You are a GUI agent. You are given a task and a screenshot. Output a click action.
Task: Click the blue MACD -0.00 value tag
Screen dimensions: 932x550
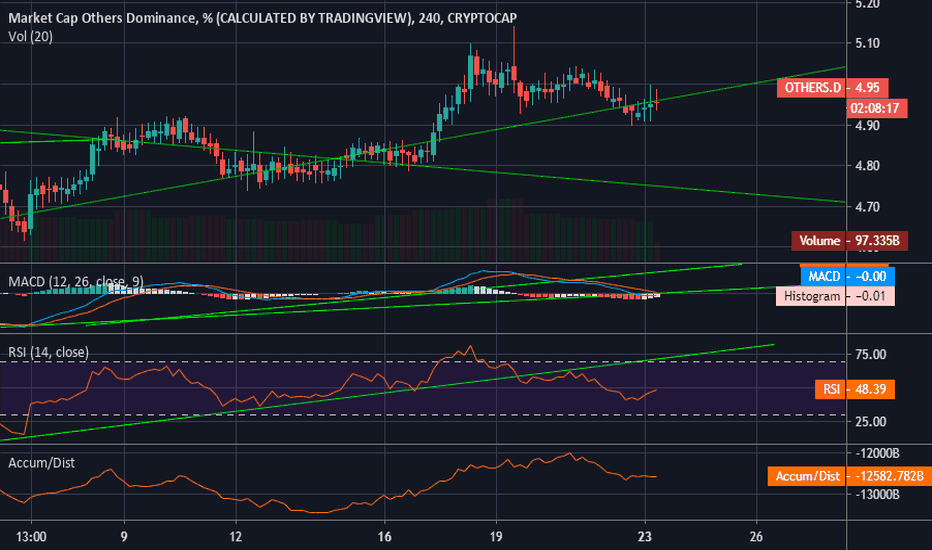click(847, 276)
